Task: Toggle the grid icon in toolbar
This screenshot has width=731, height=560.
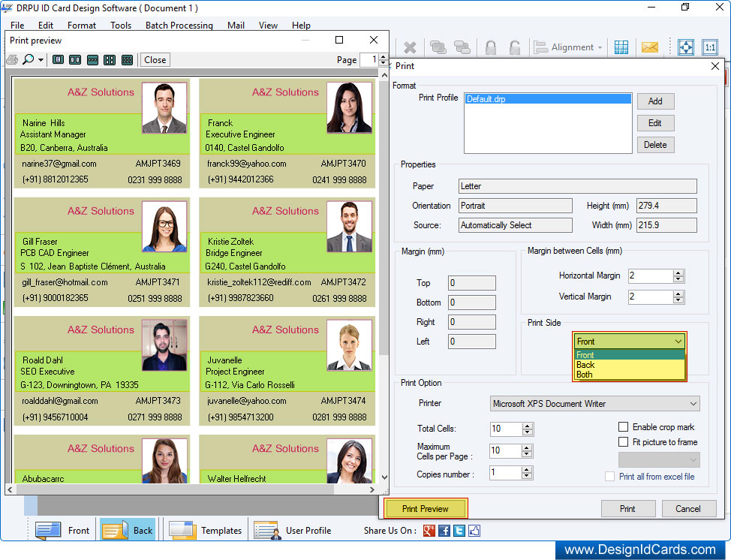Action: click(x=621, y=47)
